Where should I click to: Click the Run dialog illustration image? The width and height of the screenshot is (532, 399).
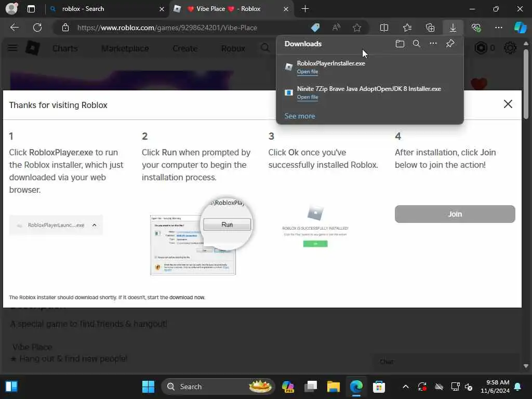(201, 237)
